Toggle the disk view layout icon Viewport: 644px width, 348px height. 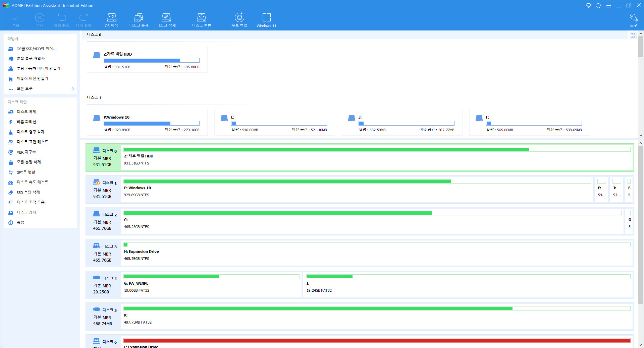click(633, 36)
